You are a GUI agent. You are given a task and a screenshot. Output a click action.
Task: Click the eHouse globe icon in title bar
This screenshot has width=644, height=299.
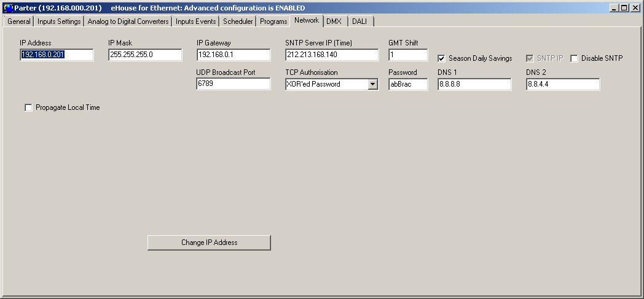pos(8,8)
